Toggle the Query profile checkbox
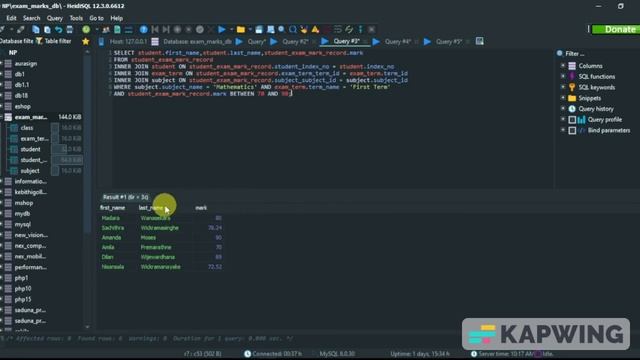The width and height of the screenshot is (640, 360). [572, 120]
